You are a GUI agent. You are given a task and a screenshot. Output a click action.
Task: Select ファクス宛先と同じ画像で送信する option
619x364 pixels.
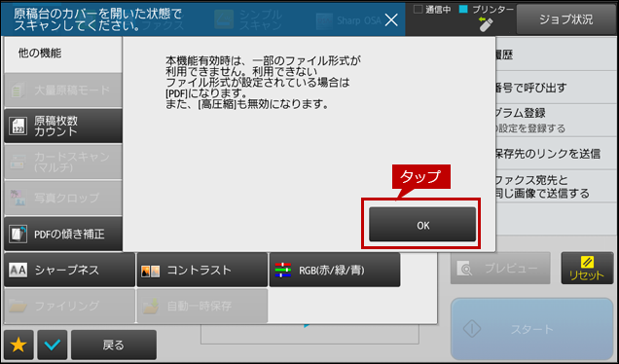556,186
